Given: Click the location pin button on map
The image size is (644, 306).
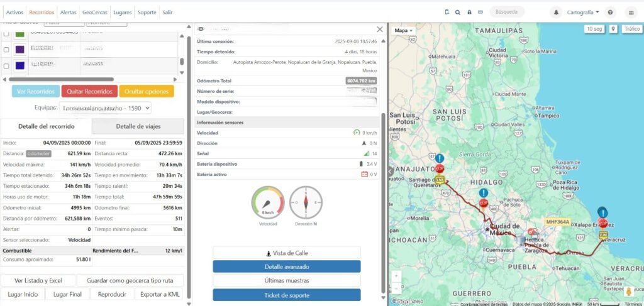Looking at the screenshot, I should point(613,29).
